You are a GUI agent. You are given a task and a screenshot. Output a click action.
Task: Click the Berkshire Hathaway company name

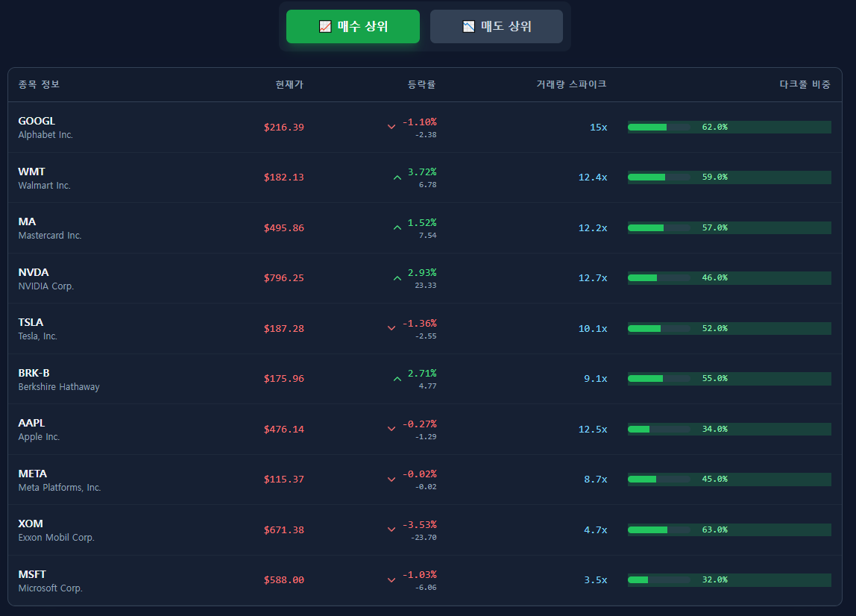[x=59, y=386]
